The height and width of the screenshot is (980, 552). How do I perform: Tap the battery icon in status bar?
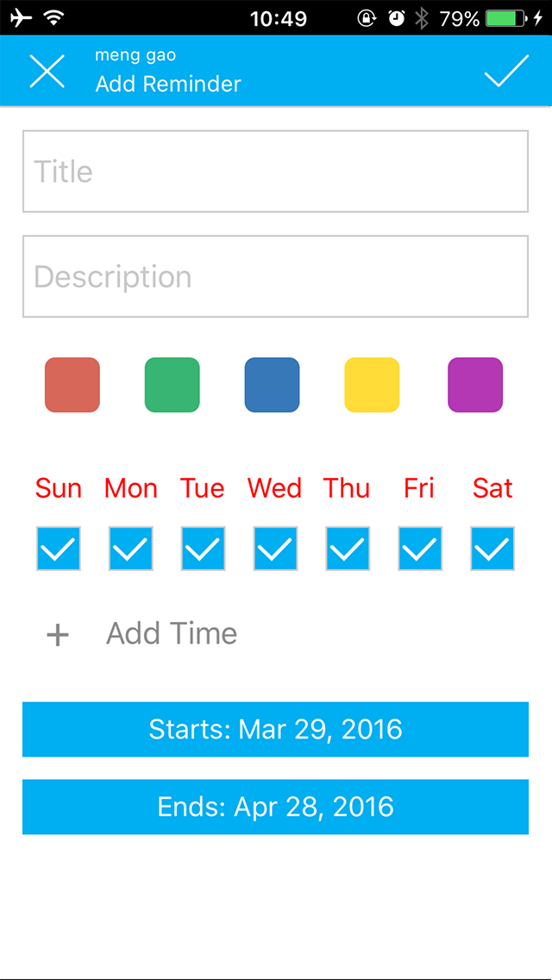coord(506,18)
